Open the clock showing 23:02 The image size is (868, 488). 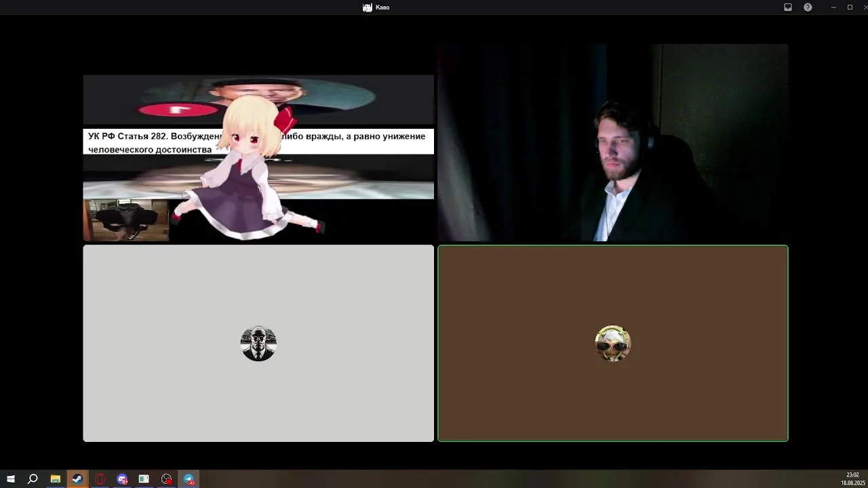pyautogui.click(x=852, y=479)
